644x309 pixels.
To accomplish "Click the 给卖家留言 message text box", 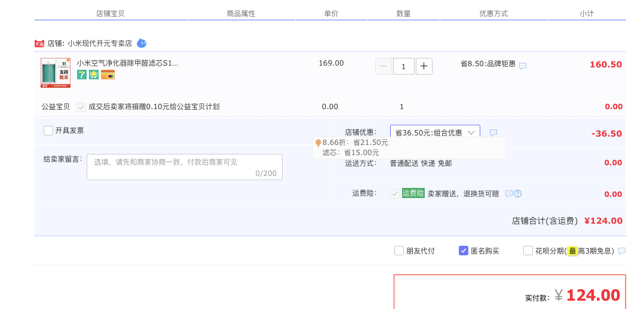I will 185,167.
